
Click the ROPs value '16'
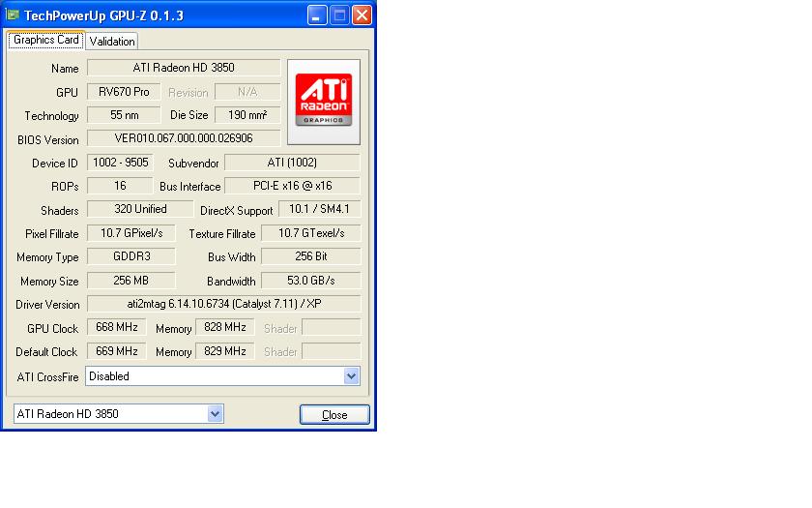(x=120, y=186)
